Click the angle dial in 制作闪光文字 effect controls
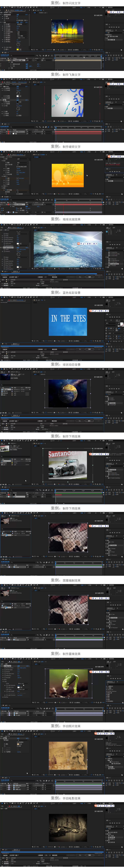 pos(18,44)
